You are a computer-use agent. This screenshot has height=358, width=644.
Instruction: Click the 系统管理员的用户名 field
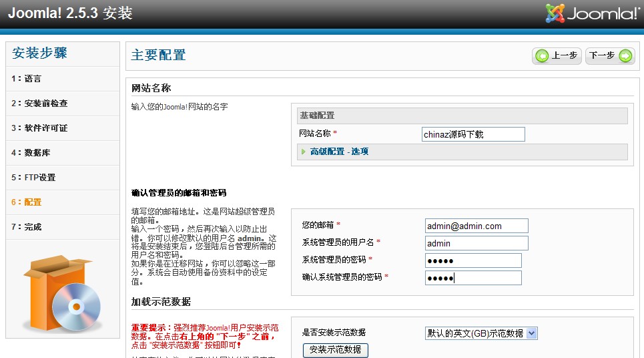pos(476,243)
